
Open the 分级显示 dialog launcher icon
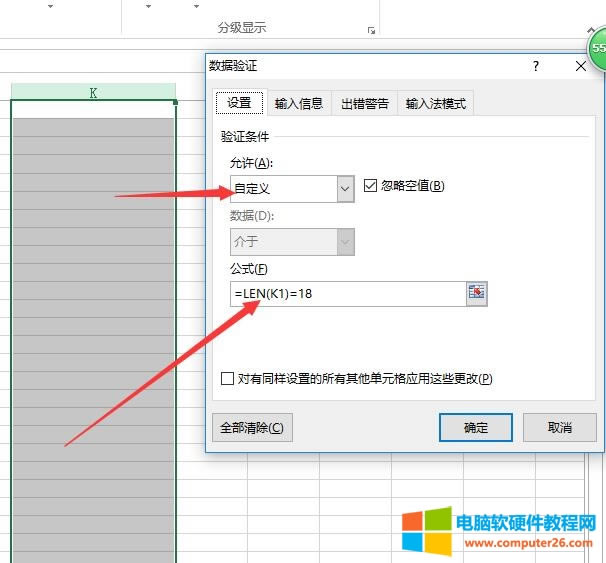pyautogui.click(x=372, y=30)
